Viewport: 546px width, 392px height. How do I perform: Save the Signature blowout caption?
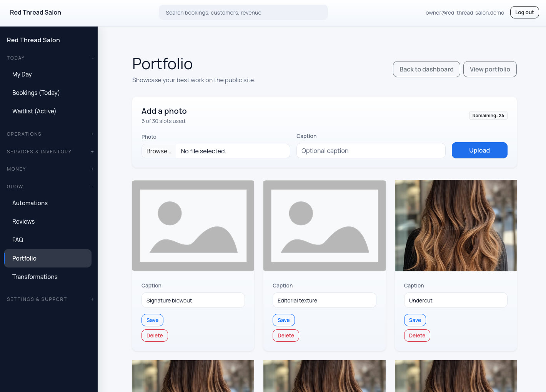pyautogui.click(x=152, y=320)
